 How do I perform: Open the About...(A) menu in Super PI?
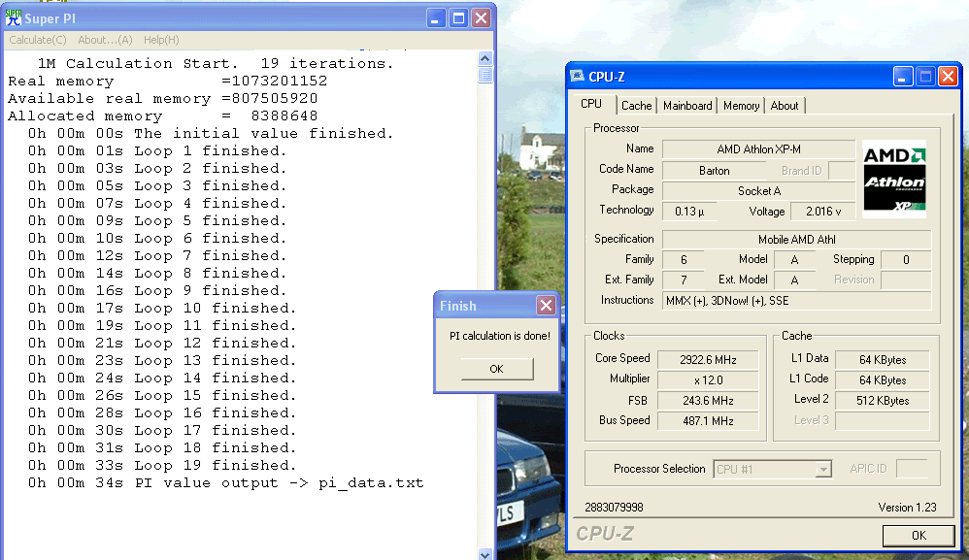tap(105, 40)
